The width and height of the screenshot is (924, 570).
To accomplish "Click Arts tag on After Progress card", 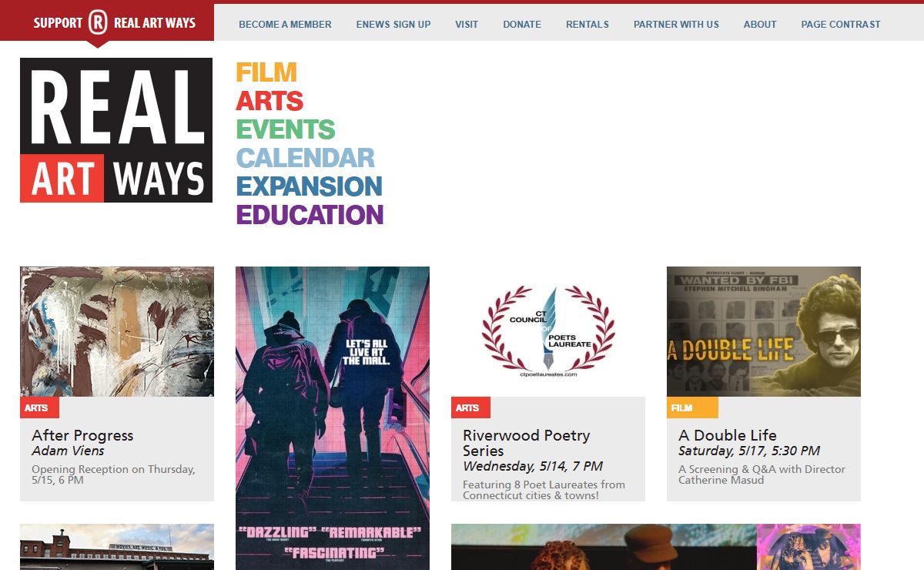I will coord(39,407).
